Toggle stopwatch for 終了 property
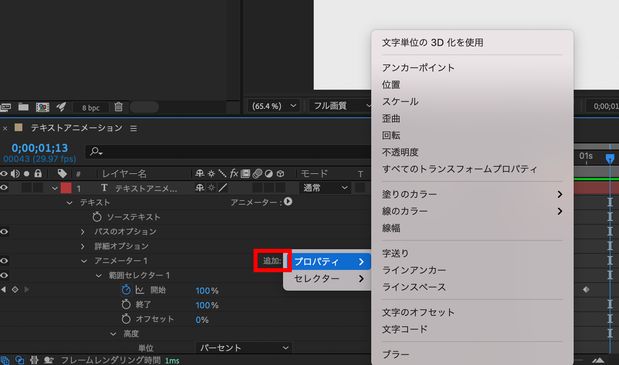619x365 pixels. coord(126,304)
